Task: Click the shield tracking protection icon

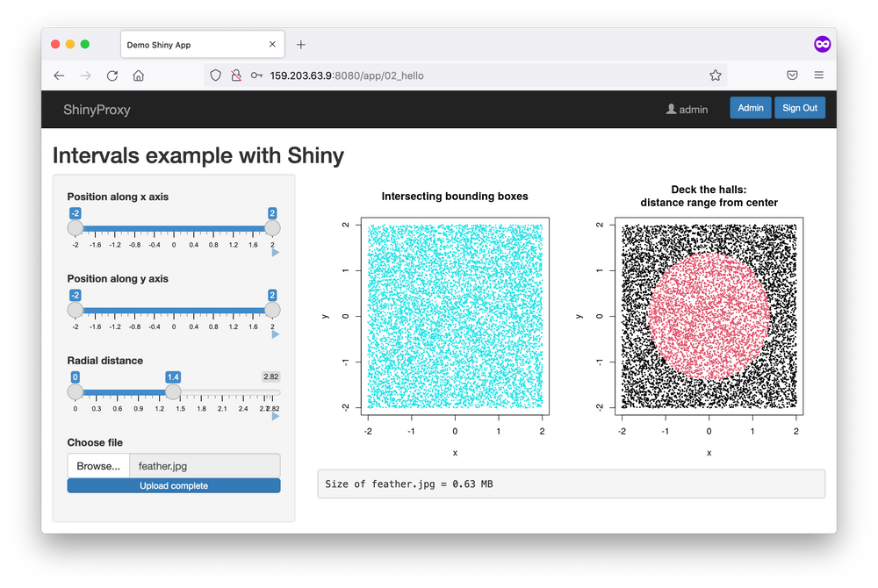Action: click(x=216, y=75)
